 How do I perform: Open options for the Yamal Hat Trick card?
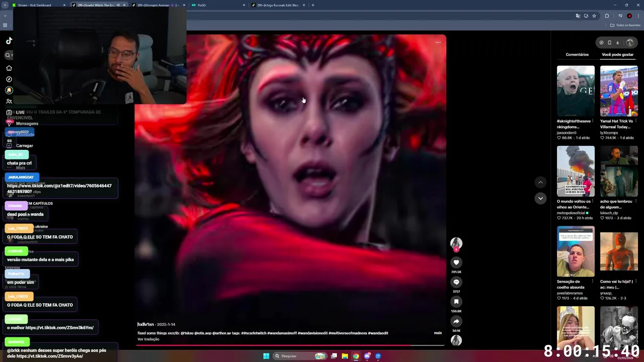tap(636, 121)
